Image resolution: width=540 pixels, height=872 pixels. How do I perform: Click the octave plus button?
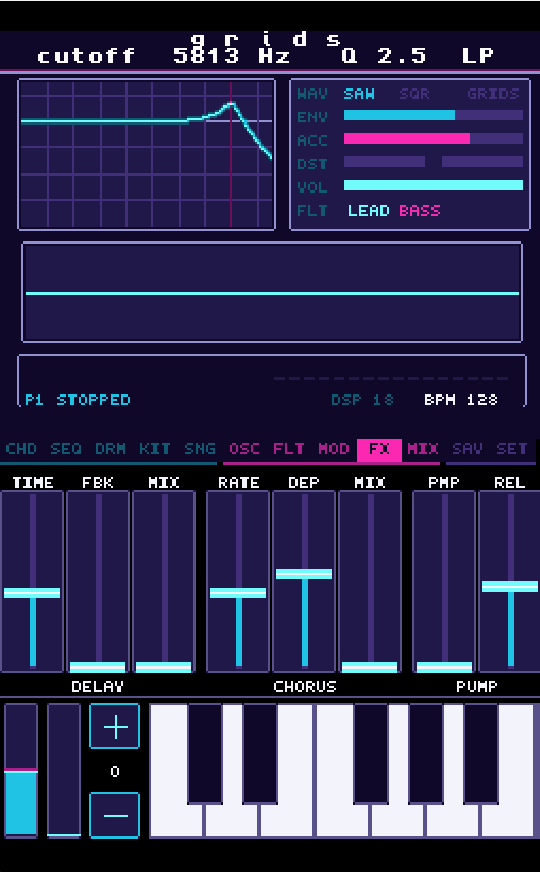pyautogui.click(x=115, y=726)
